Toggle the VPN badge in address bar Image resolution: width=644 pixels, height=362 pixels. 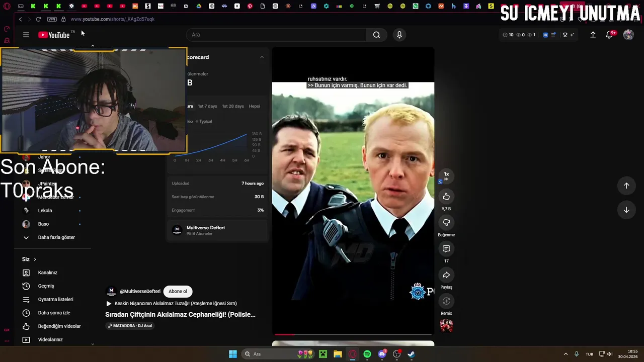52,19
